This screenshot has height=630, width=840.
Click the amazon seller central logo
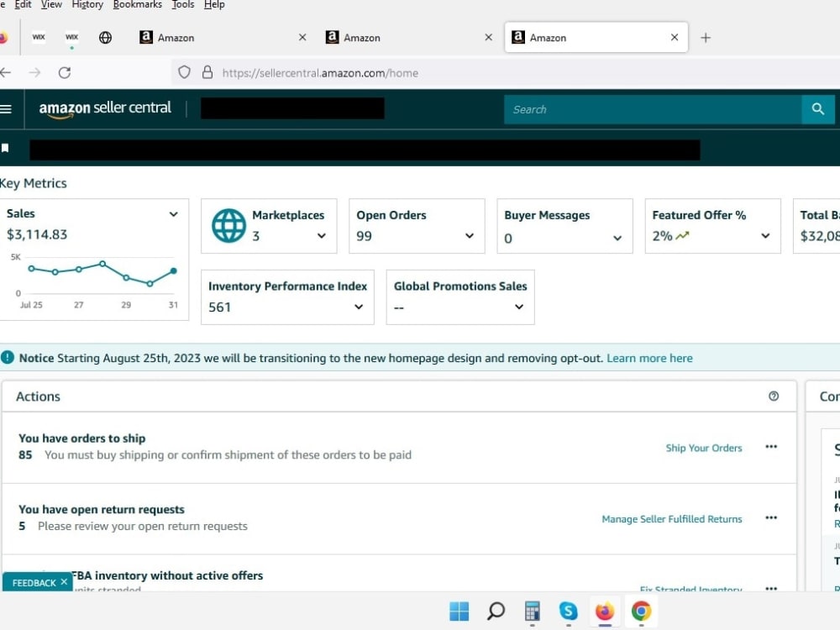click(105, 108)
